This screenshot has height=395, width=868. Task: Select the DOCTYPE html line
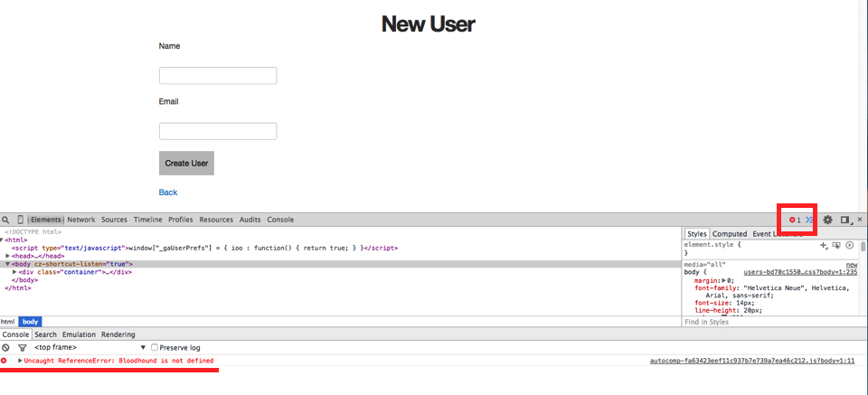click(x=33, y=232)
